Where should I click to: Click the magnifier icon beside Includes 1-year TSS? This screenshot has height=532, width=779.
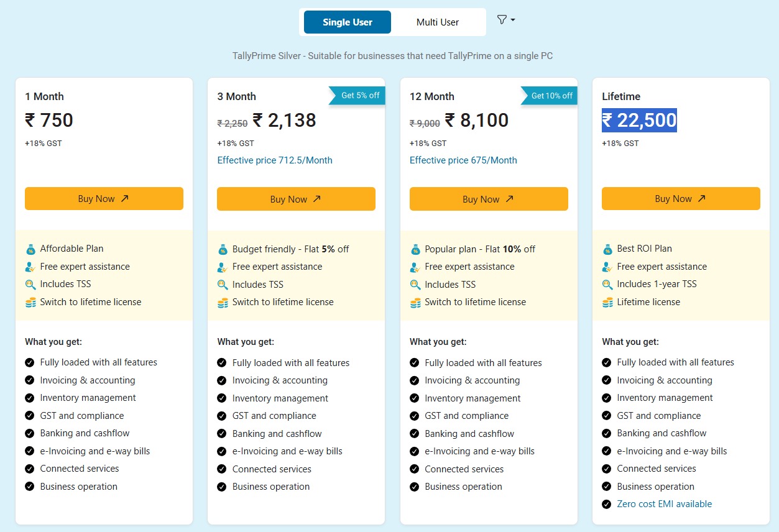tap(607, 285)
